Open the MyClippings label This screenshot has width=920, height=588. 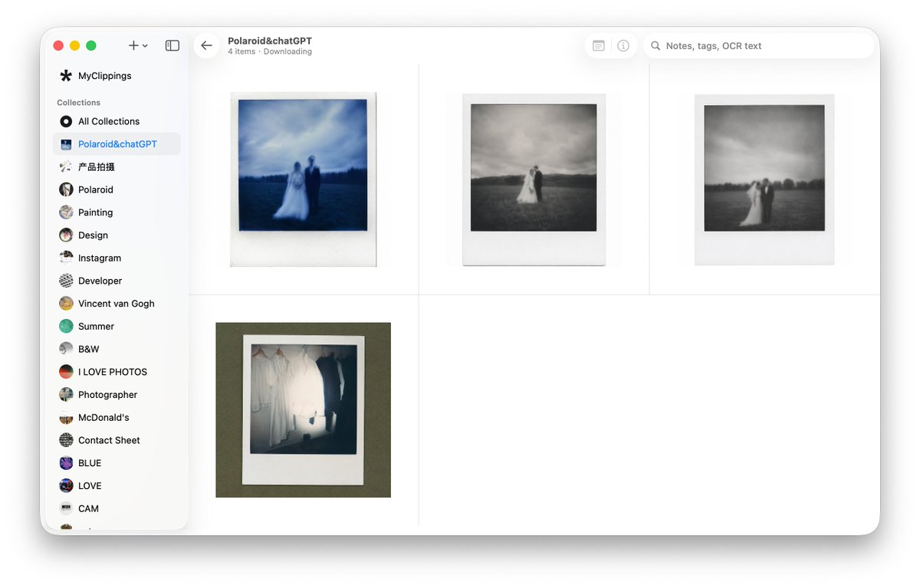105,76
